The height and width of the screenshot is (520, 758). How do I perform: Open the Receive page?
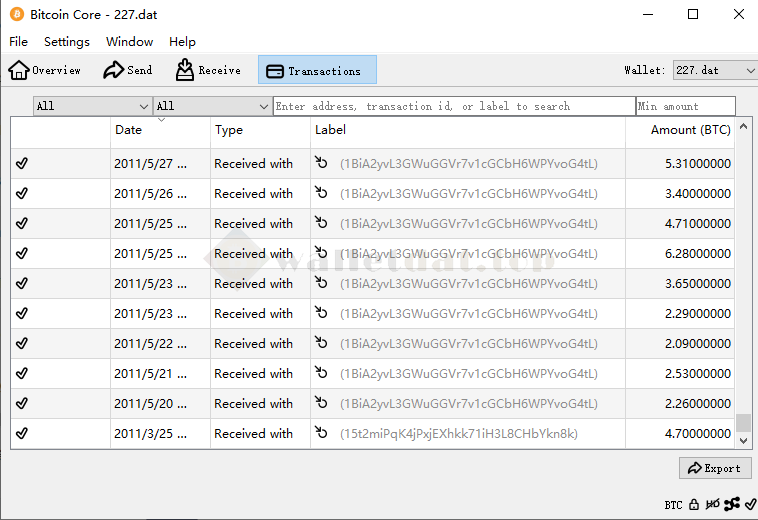click(x=208, y=70)
